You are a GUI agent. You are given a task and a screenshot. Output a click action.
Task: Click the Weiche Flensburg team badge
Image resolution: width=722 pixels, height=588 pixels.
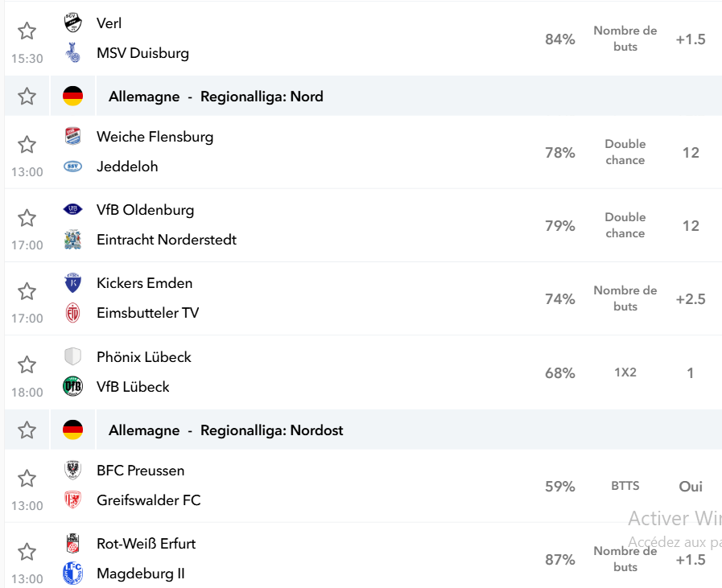point(72,137)
